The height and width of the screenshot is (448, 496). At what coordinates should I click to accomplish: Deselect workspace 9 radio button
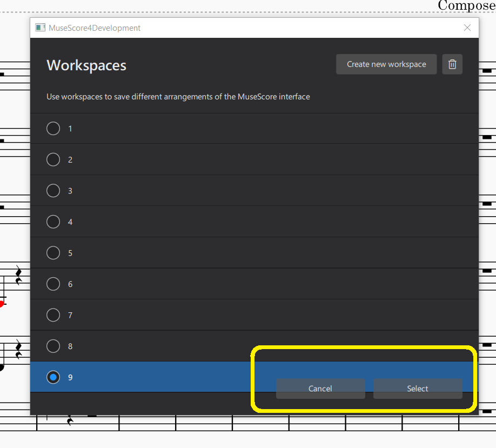coord(53,377)
